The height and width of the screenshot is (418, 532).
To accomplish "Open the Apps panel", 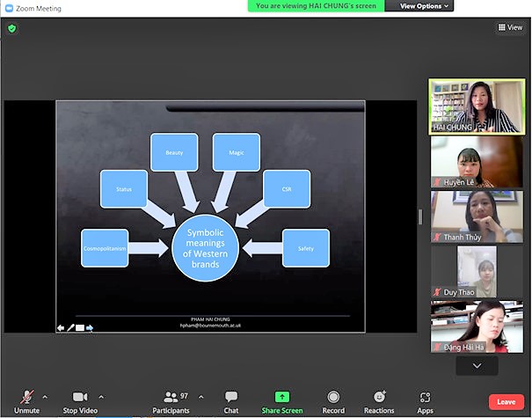I will click(425, 400).
